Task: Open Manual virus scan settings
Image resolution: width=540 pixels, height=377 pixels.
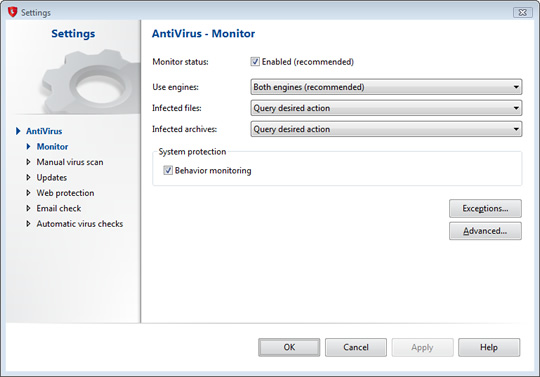Action: (x=70, y=162)
